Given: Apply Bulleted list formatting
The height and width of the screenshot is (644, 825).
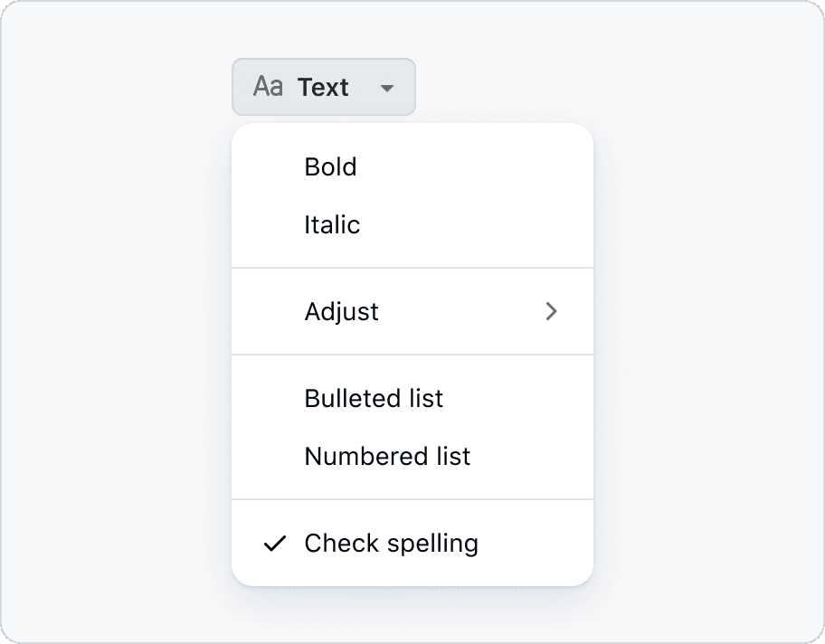Looking at the screenshot, I should pos(374,398).
